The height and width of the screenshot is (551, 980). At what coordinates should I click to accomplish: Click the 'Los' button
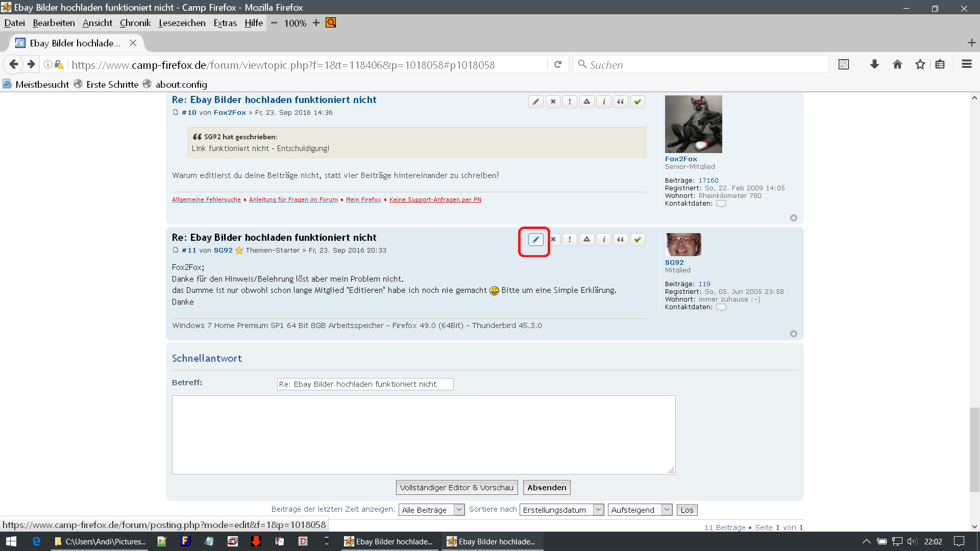pyautogui.click(x=687, y=510)
